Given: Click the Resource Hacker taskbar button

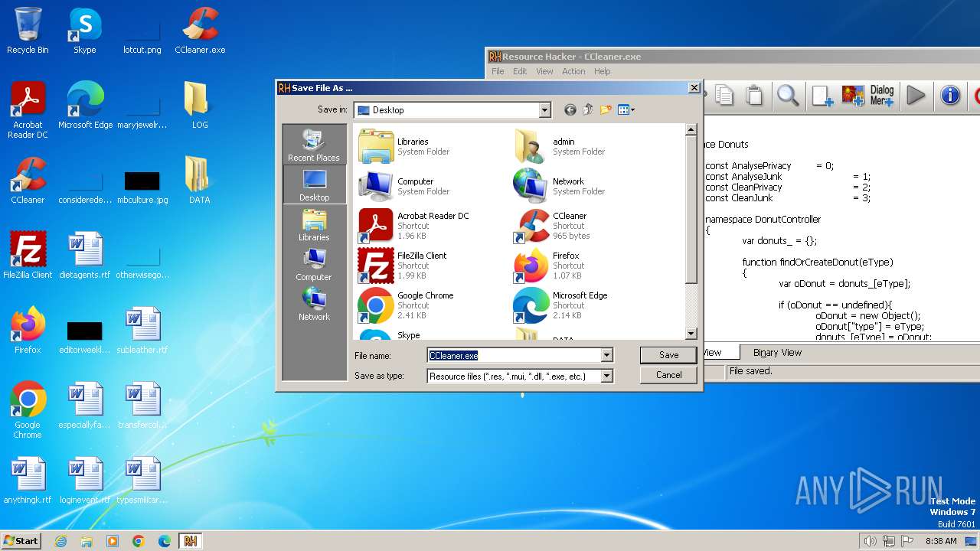Looking at the screenshot, I should tap(191, 541).
